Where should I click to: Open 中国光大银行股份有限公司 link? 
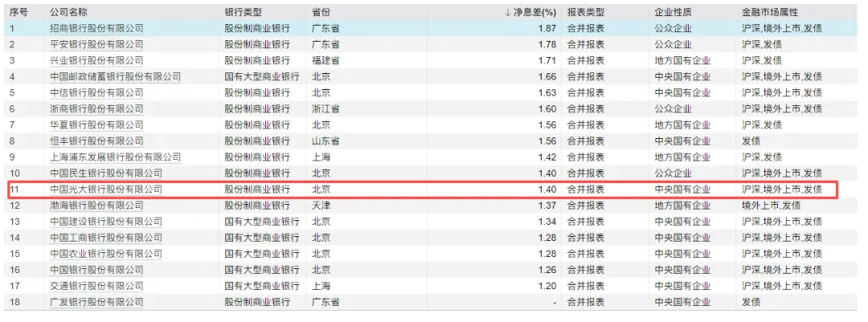pyautogui.click(x=106, y=190)
